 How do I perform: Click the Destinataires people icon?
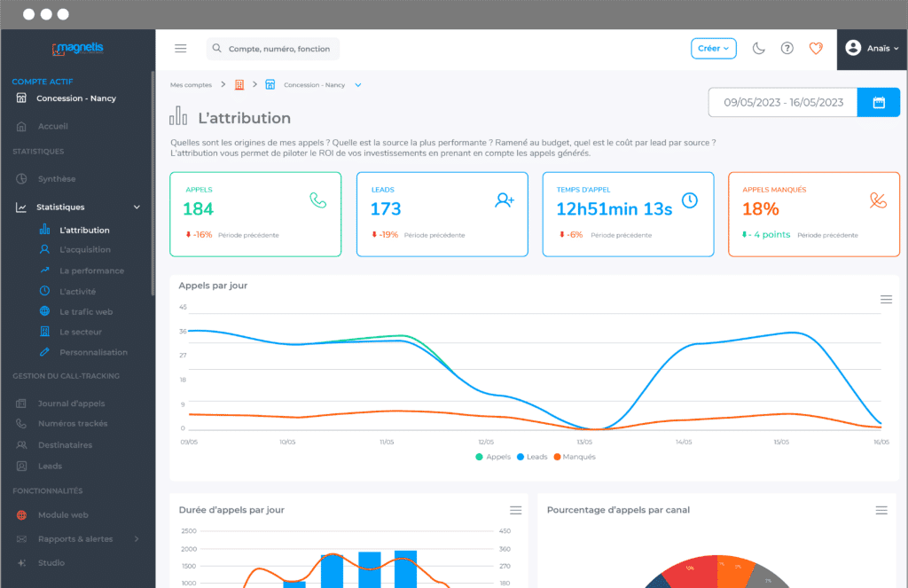point(21,445)
